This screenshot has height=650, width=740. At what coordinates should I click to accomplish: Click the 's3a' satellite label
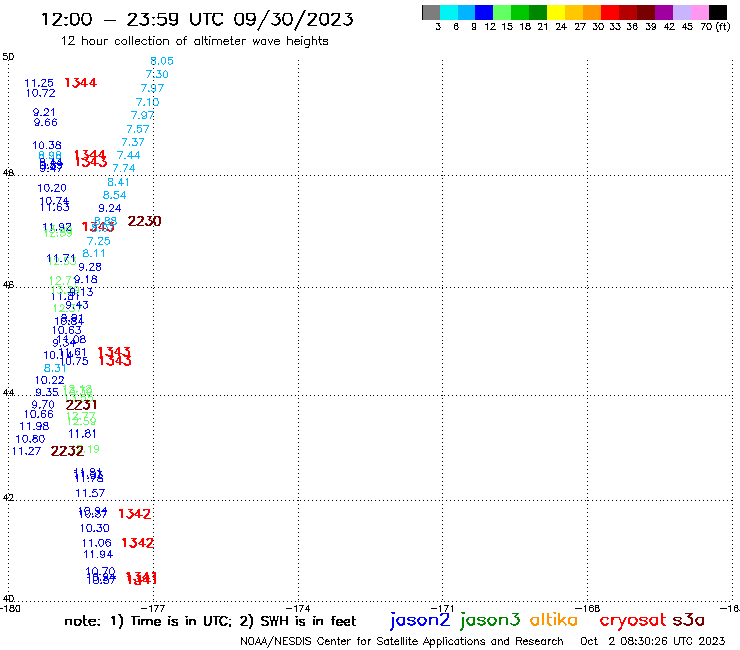(689, 620)
